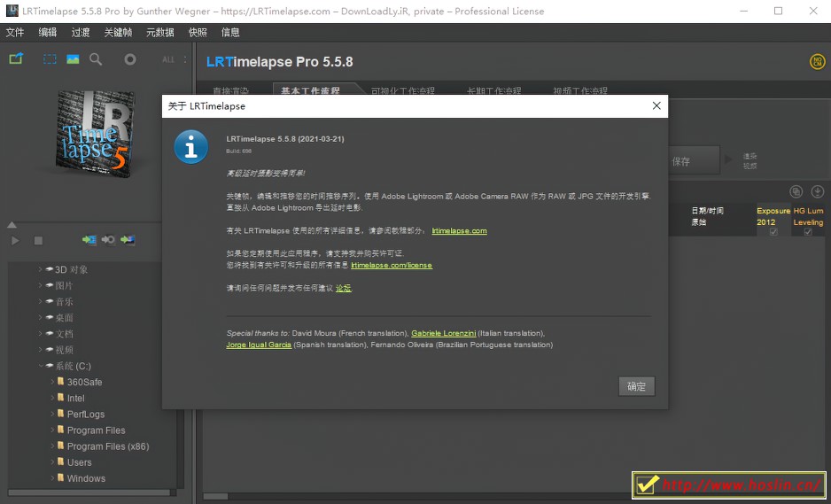Screen dimensions: 831x504
Task: Click the 360Safe folder icon
Action: coord(60,382)
